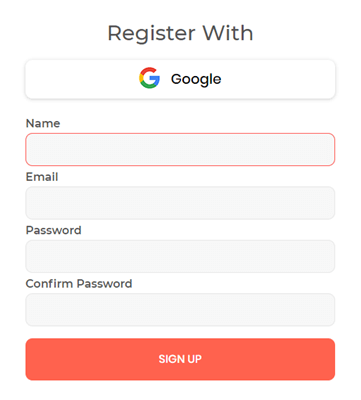Screen dimensions: 361x400
Task: Click the Email field label
Action: pyautogui.click(x=42, y=177)
